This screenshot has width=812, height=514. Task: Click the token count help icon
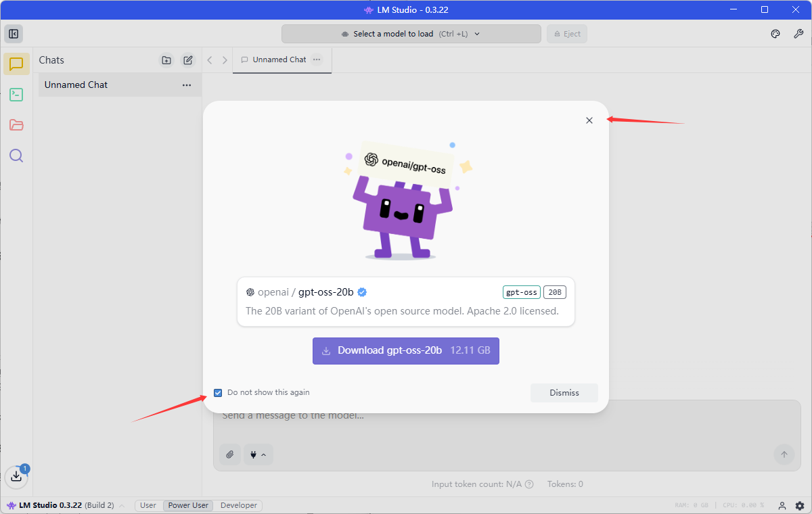pos(529,484)
